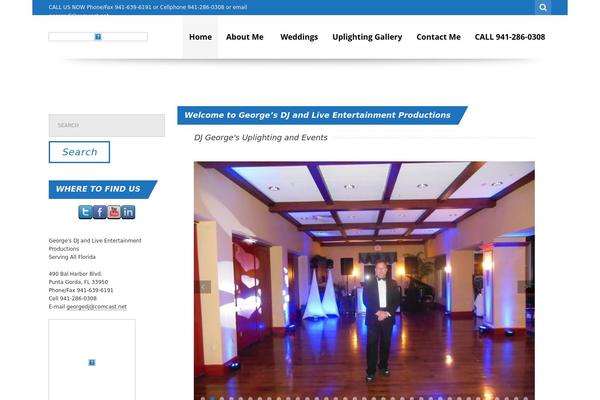Open the Facebook social icon

tap(99, 212)
